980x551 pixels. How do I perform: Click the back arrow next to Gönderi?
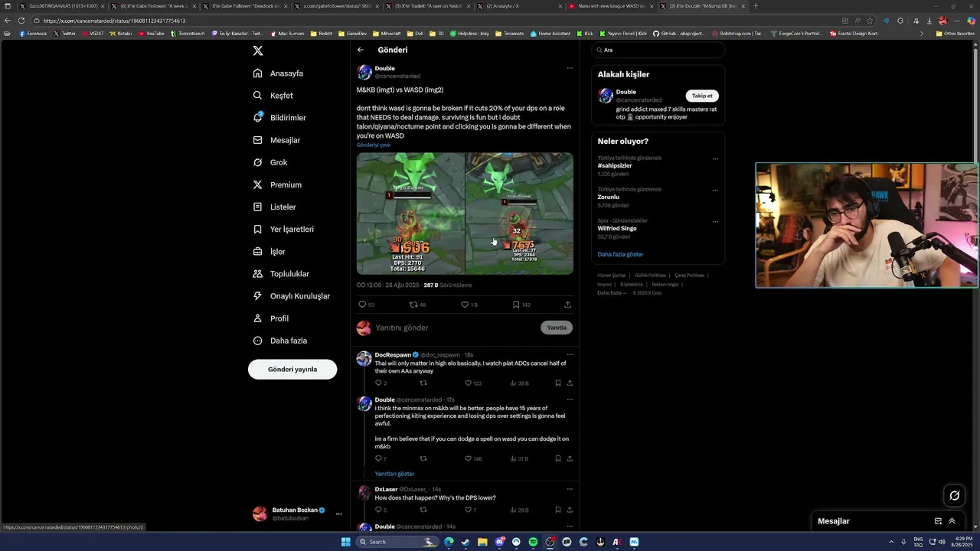click(x=361, y=50)
